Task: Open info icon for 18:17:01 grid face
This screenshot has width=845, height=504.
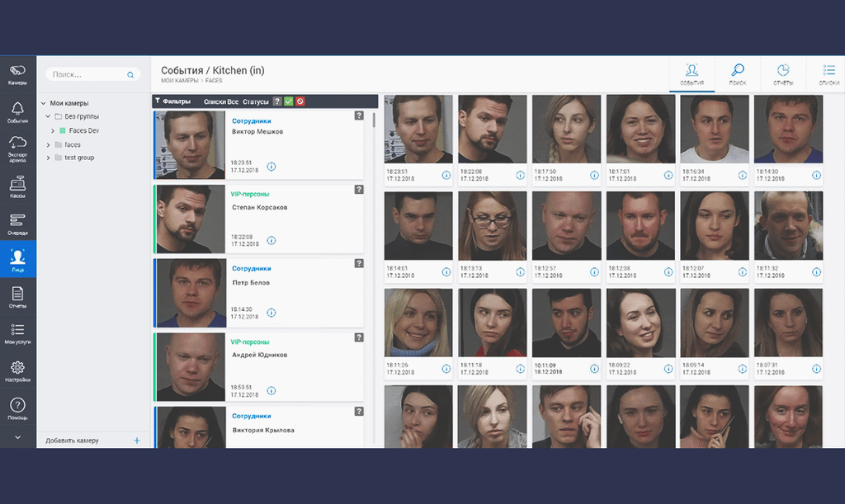Action: [x=668, y=175]
